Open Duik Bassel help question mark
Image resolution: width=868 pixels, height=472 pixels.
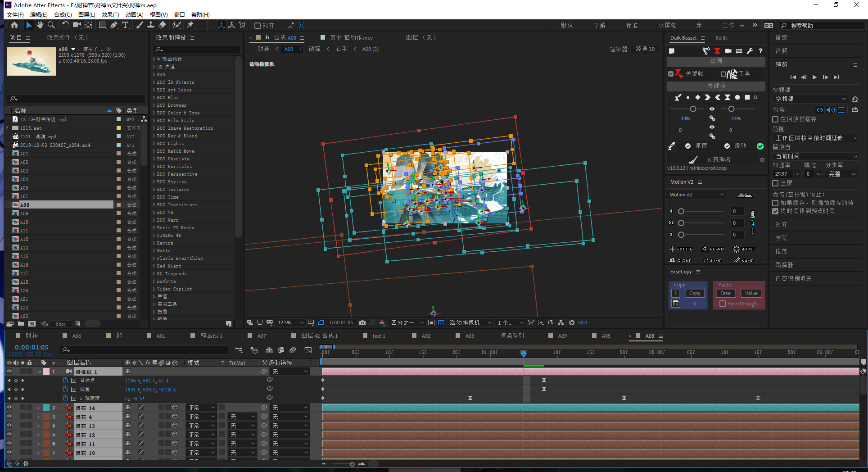point(760,51)
